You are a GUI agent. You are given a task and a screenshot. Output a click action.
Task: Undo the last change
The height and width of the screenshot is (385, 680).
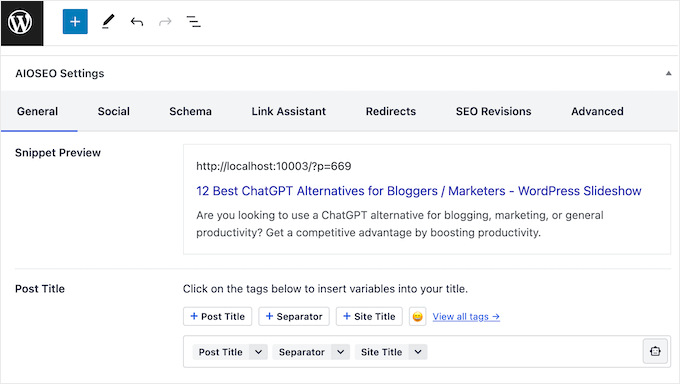[x=137, y=22]
